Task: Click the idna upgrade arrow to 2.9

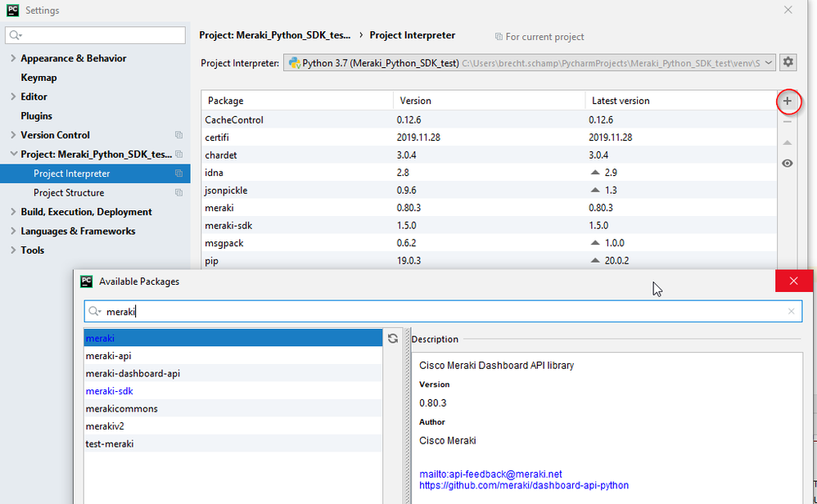Action: (595, 173)
